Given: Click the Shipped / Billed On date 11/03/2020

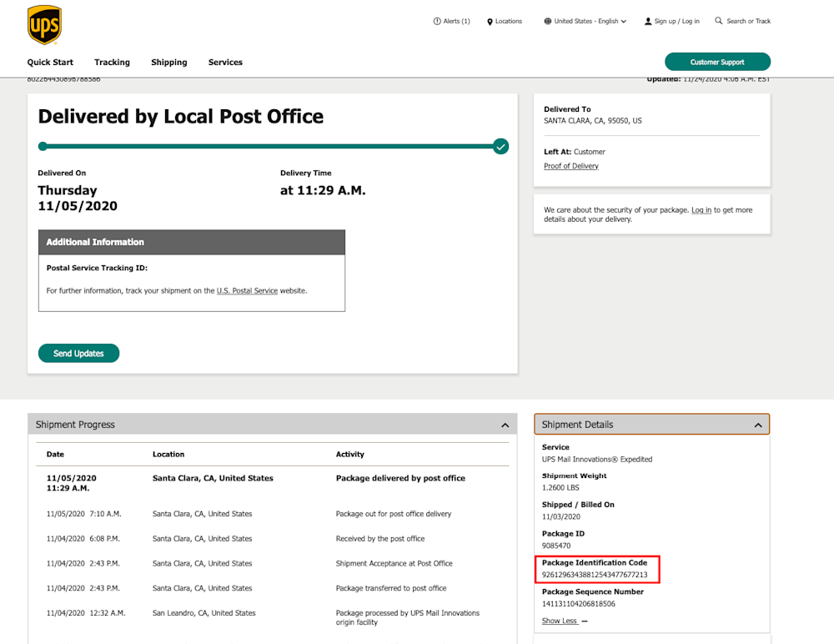Looking at the screenshot, I should click(x=561, y=517).
